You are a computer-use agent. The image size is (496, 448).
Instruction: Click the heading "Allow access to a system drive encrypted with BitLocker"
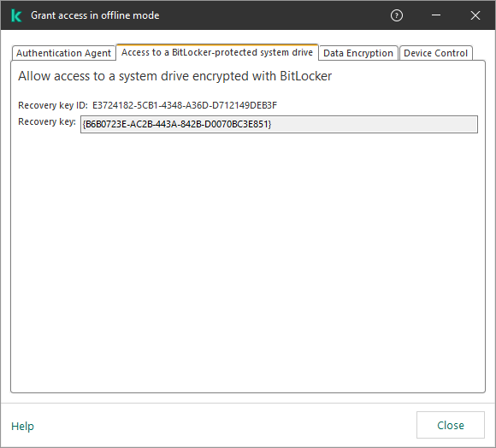coord(174,76)
